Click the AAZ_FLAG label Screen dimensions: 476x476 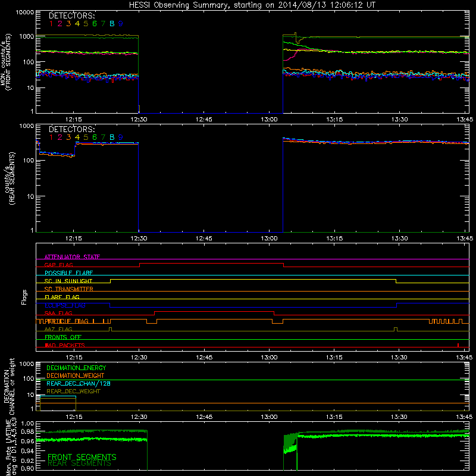tap(58, 329)
